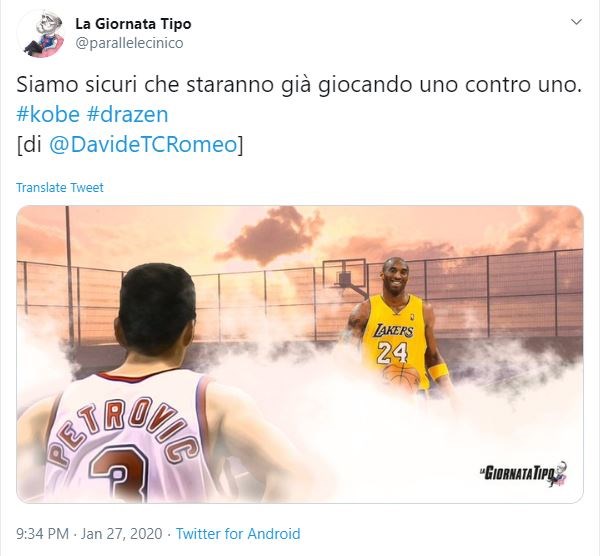The width and height of the screenshot is (603, 556).
Task: Click La Giornata Tipo profile avatar
Action: point(40,34)
